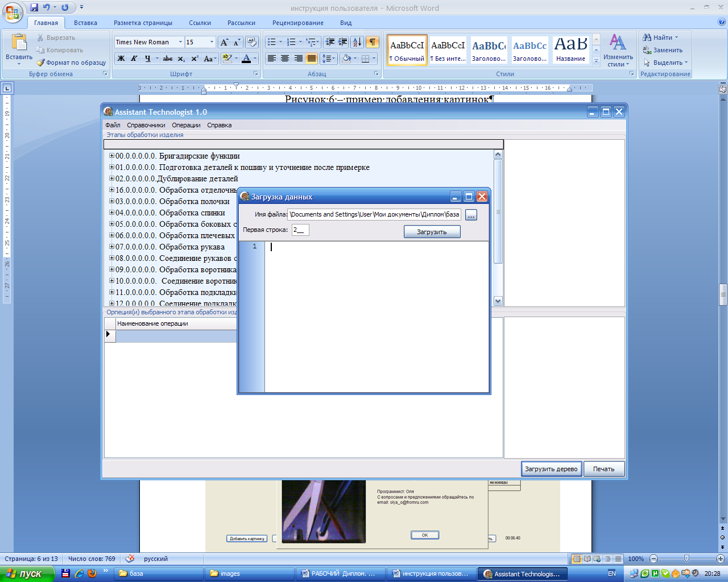Open the font size dropdown showing 15
Viewport: 728px width, 582px height.
pos(212,42)
